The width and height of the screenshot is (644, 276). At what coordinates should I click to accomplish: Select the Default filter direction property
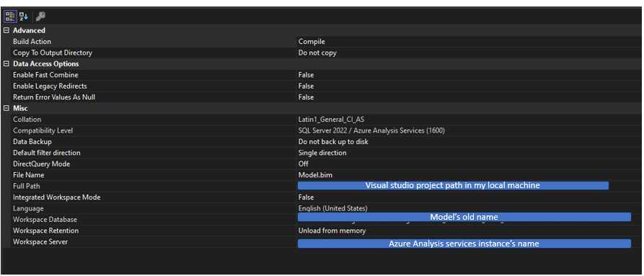click(47, 153)
